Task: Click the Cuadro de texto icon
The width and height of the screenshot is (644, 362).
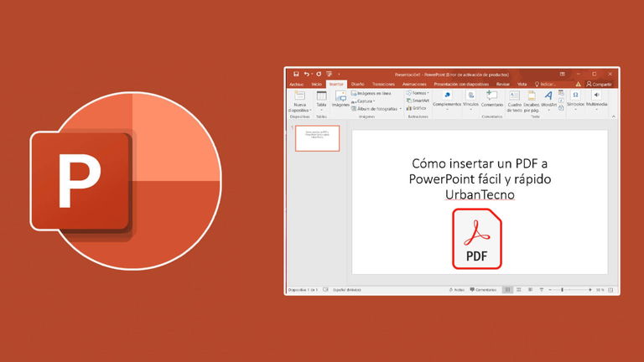Action: click(514, 96)
